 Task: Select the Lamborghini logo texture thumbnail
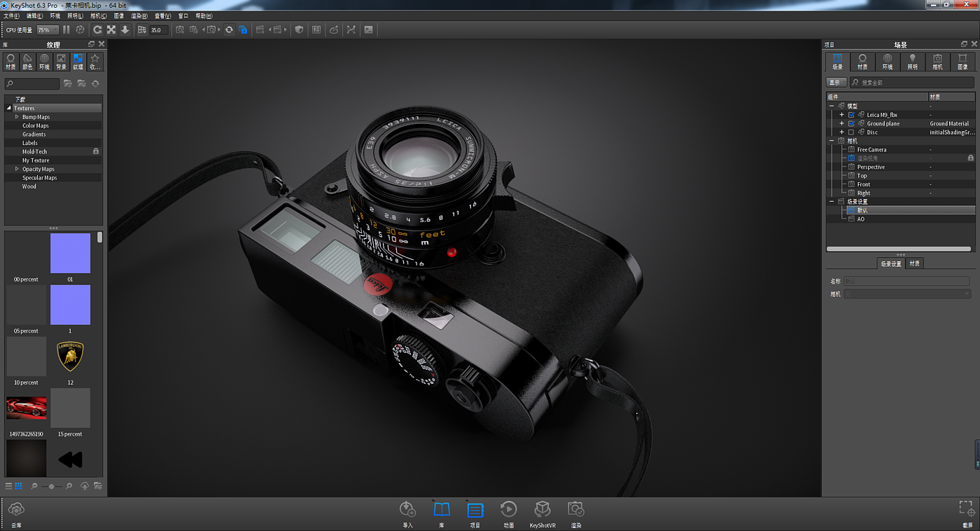(70, 357)
